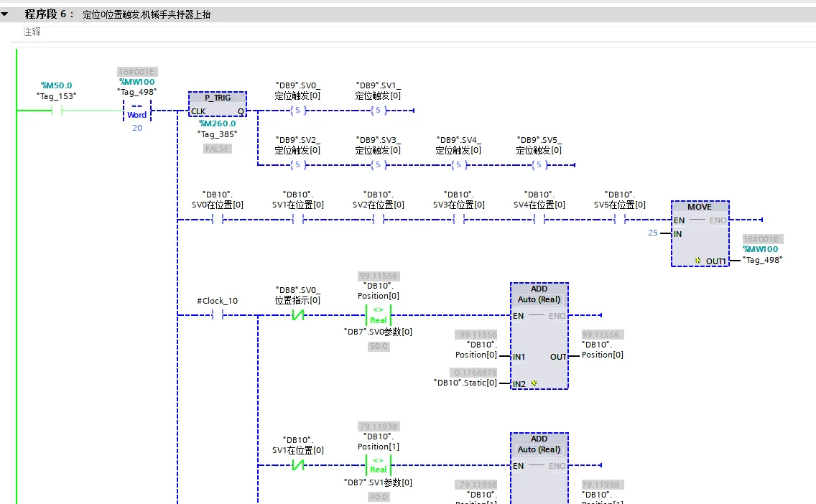Click the %MW100 address above the comparator
Screen dimensions: 816x504
click(137, 82)
